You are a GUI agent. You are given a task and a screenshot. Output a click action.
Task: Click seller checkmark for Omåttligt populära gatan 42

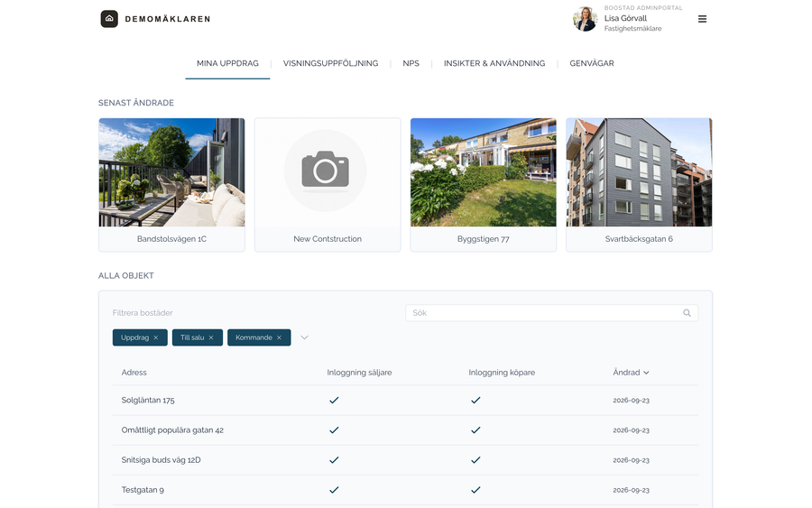[334, 429]
